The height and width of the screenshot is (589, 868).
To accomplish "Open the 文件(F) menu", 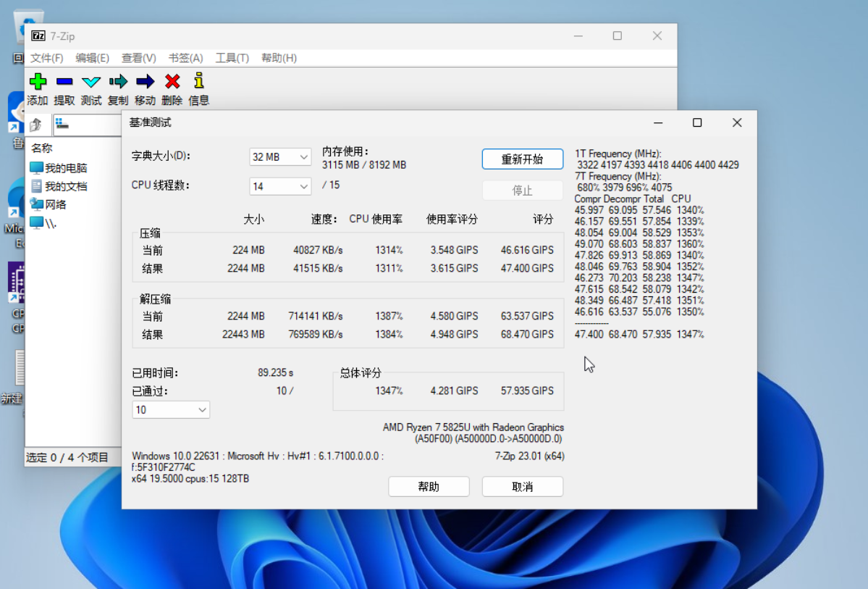I will click(x=46, y=58).
